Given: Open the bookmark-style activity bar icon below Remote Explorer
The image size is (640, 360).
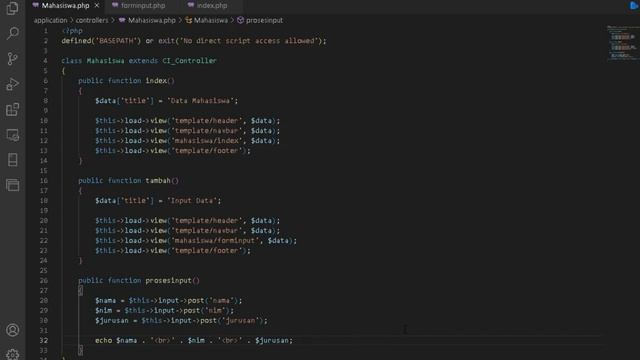Looking at the screenshot, I should pyautogui.click(x=13, y=160).
